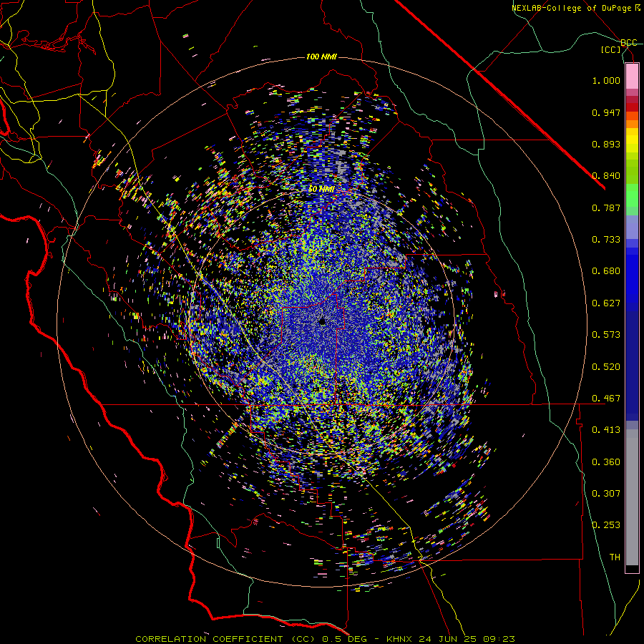This screenshot has width=644, height=644.
Task: Click the 0.253 scale value
Action: click(x=606, y=525)
